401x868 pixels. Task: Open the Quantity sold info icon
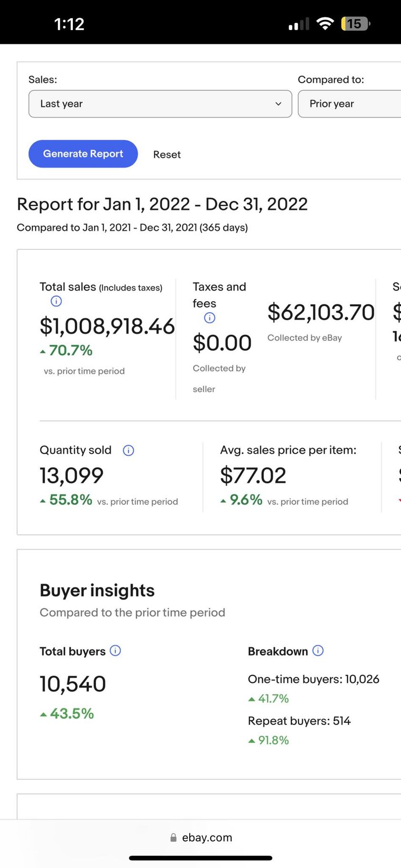128,450
